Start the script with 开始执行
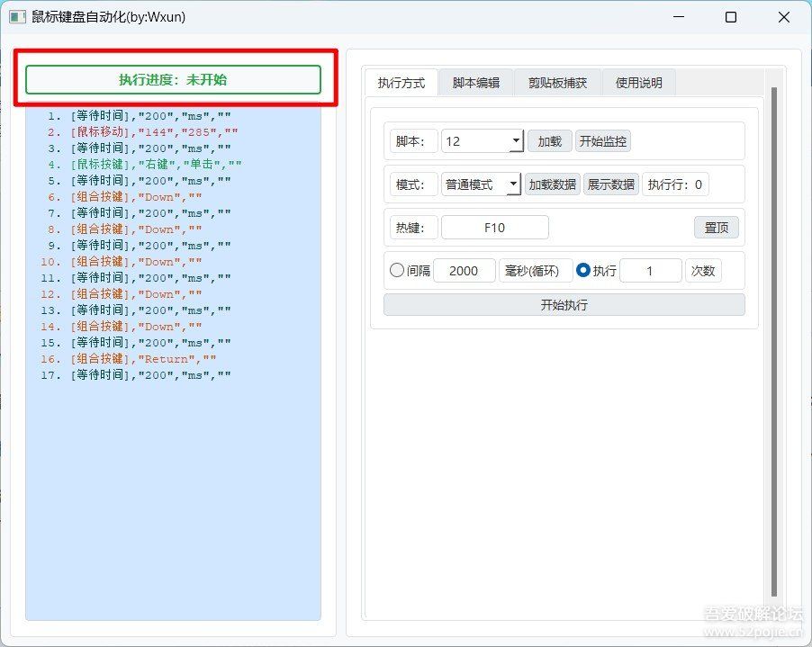Viewport: 812px width, 647px height. click(x=564, y=305)
